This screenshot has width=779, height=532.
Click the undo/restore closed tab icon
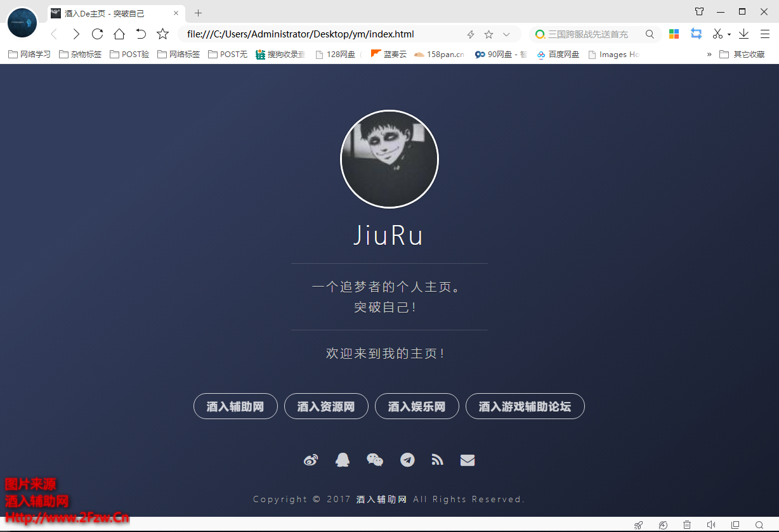point(141,34)
